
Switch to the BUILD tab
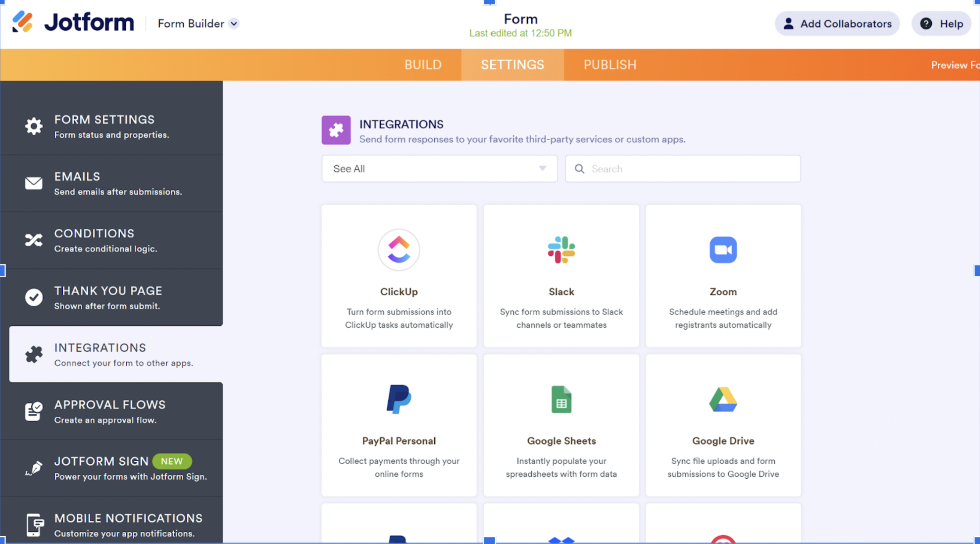tap(423, 64)
